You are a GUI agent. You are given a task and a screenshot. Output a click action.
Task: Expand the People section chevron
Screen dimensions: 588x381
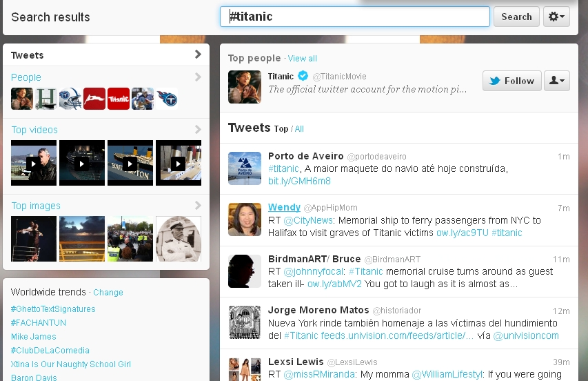[x=198, y=77]
